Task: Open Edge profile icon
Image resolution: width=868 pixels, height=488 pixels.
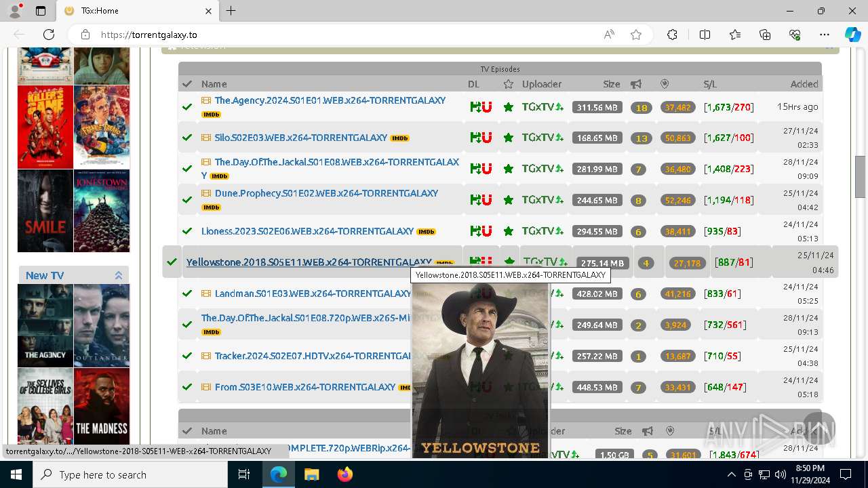Action: (x=15, y=11)
